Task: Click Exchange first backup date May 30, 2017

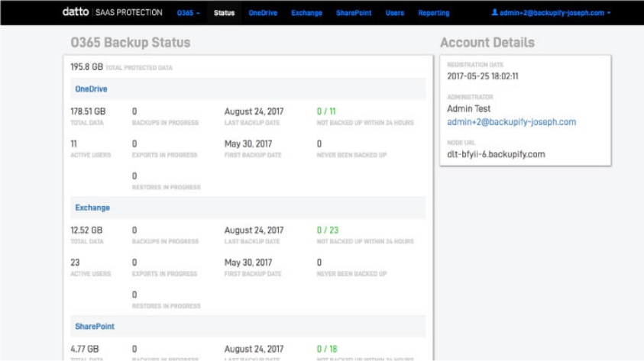Action: [x=248, y=263]
